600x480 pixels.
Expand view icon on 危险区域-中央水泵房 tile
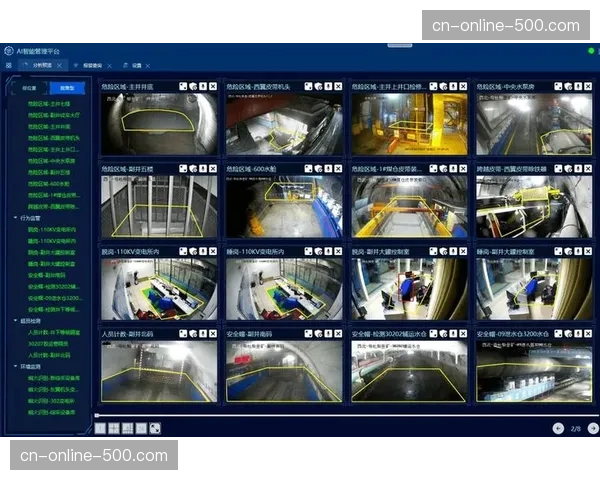[559, 87]
